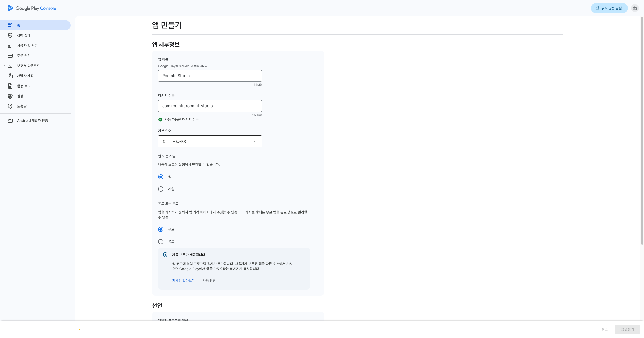
Task: Open Android 개발자 인증 menu item
Action: tap(32, 121)
